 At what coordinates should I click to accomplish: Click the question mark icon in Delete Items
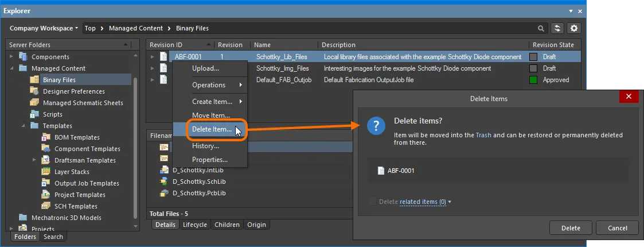click(376, 126)
